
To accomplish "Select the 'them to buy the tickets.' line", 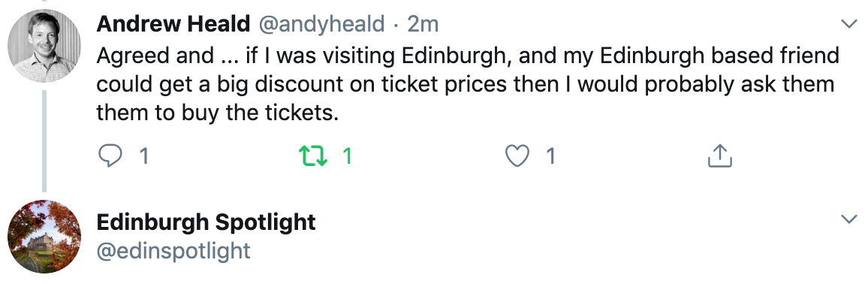I will 217,113.
